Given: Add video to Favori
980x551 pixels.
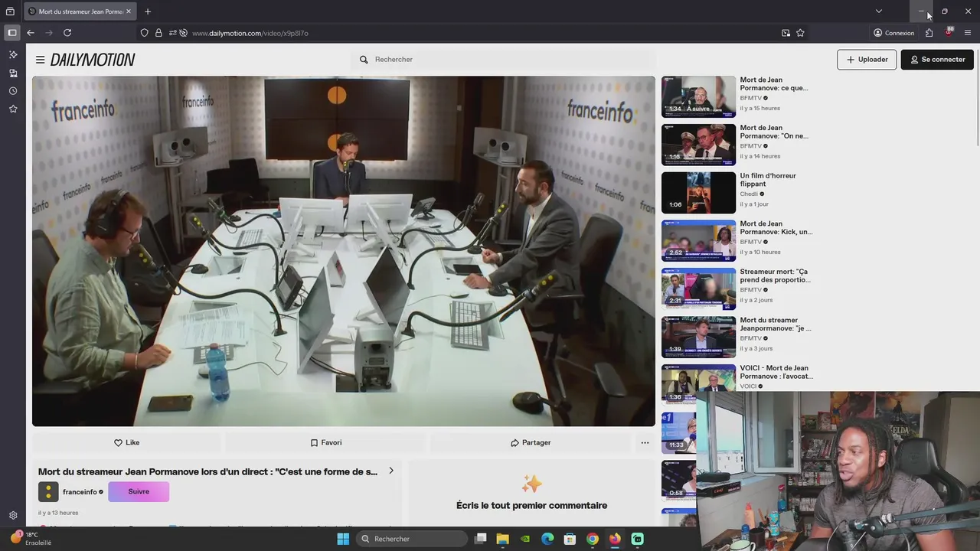Looking at the screenshot, I should [325, 442].
